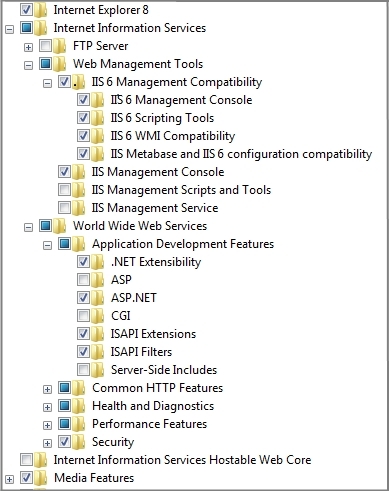
Task: Uncheck the ISAPI Extensions checkbox
Action: [x=83, y=334]
